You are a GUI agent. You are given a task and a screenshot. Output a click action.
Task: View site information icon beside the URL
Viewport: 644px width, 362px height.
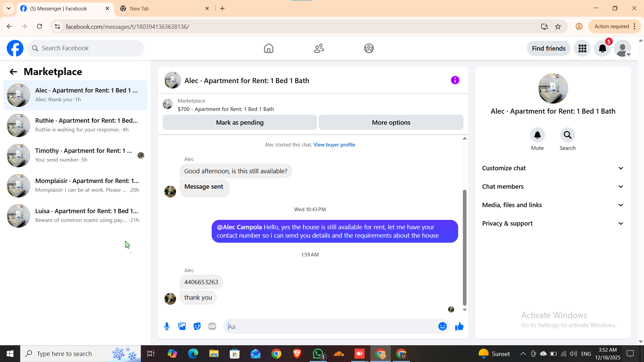[x=57, y=26]
